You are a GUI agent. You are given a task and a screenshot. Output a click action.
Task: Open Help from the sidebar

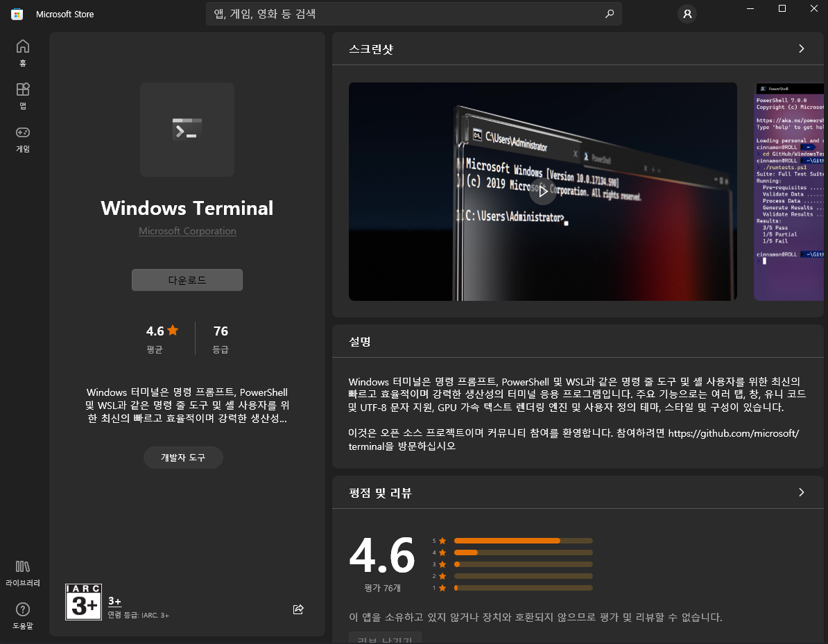[x=23, y=616]
